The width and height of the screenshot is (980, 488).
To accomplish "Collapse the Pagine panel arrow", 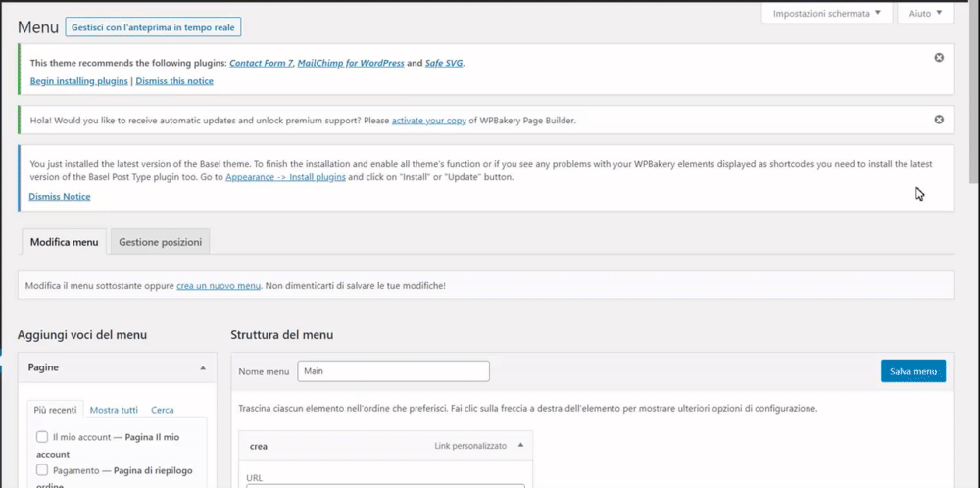I will coord(203,367).
